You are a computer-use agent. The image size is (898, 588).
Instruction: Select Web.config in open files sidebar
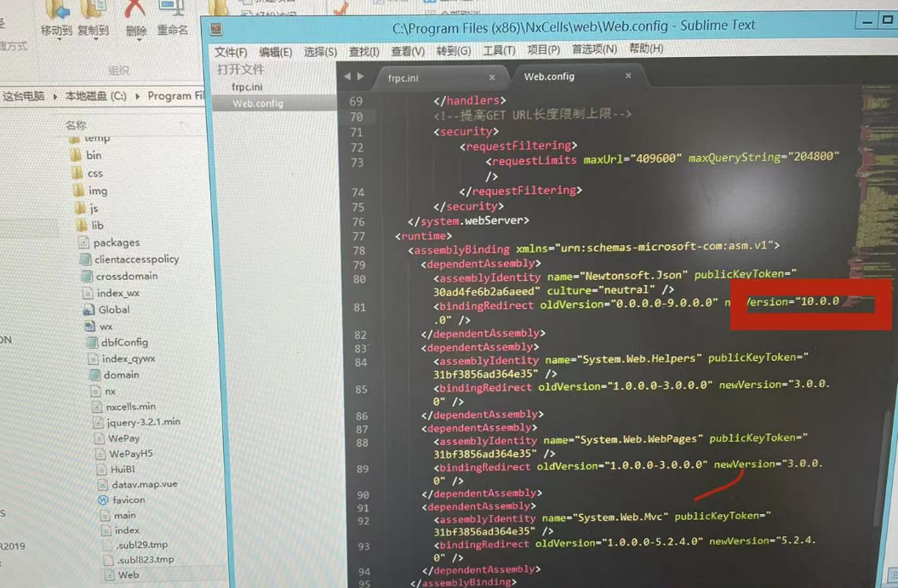pos(258,104)
